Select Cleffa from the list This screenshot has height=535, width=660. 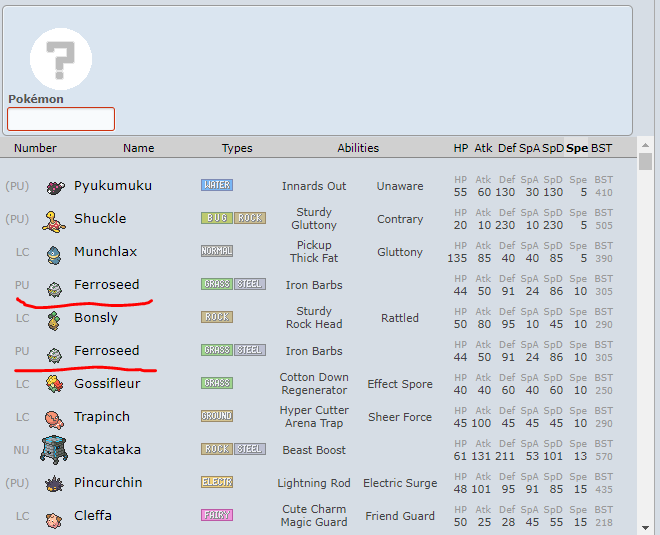pos(318,516)
